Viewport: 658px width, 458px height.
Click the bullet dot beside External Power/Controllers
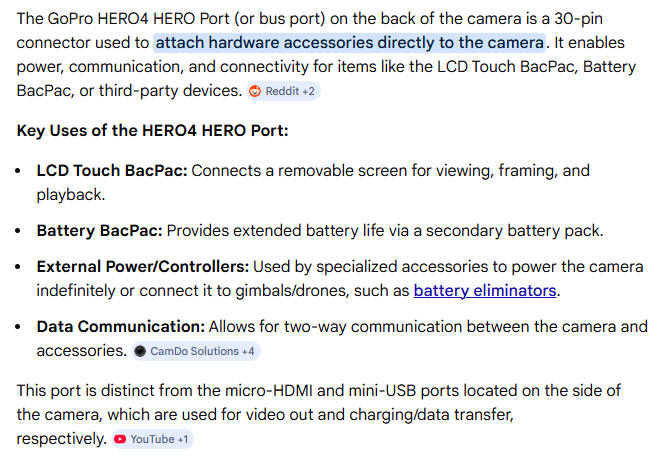[20, 268]
